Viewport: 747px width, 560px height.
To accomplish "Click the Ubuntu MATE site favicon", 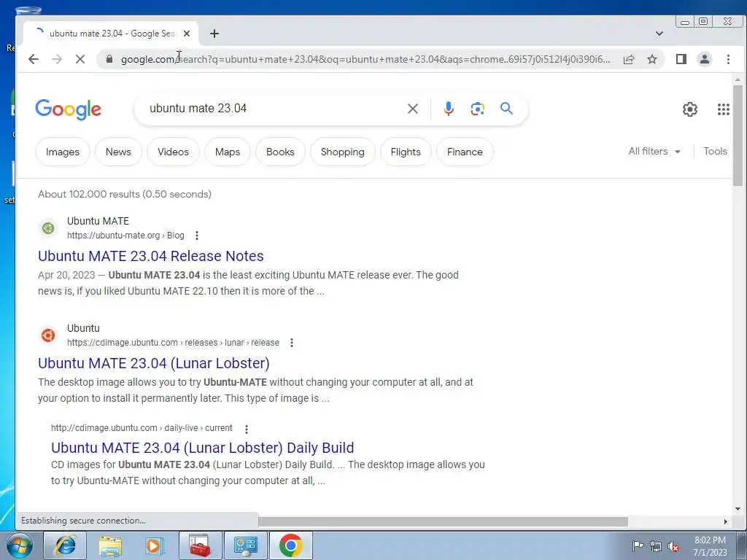I will pyautogui.click(x=48, y=228).
